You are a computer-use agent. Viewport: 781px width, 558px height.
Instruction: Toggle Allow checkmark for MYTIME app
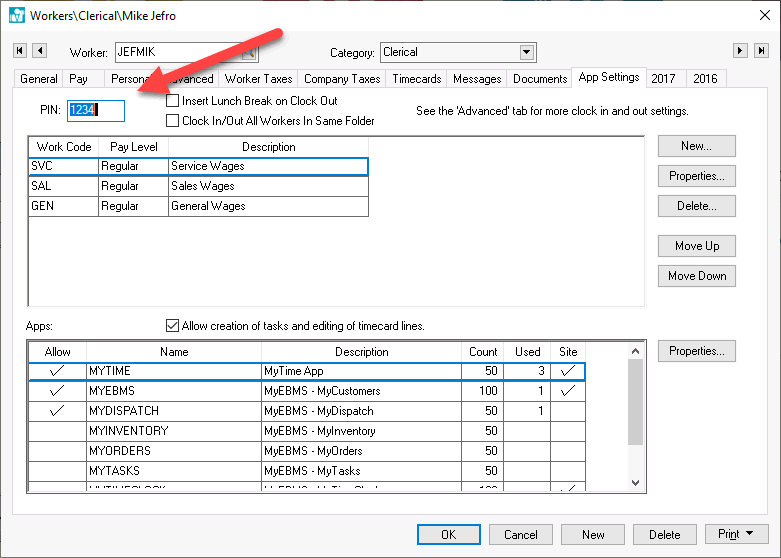pos(57,371)
